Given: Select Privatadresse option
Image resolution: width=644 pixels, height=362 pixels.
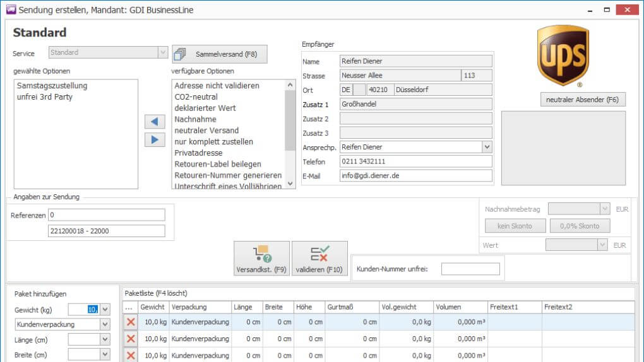Looking at the screenshot, I should point(198,153).
